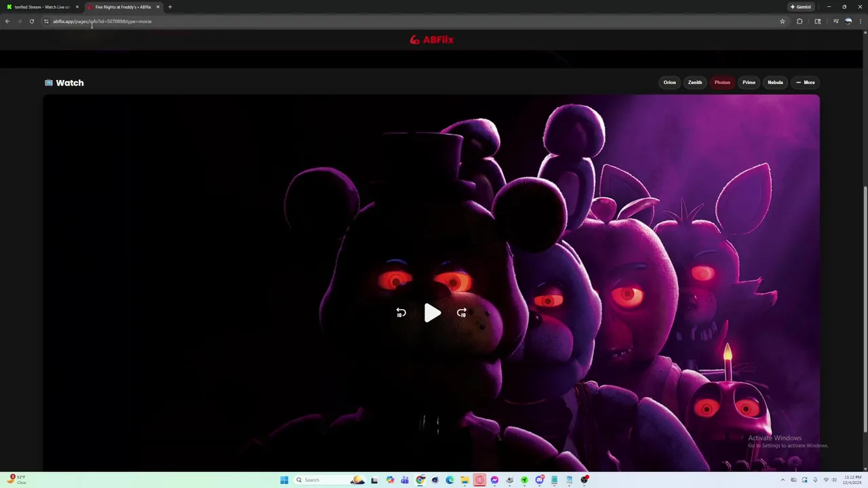Launch Copilot from the taskbar
The height and width of the screenshot is (488, 868).
(390, 480)
